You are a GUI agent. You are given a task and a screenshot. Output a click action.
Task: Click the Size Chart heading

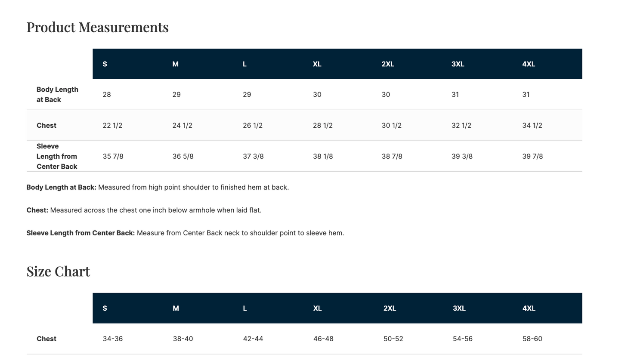[58, 271]
